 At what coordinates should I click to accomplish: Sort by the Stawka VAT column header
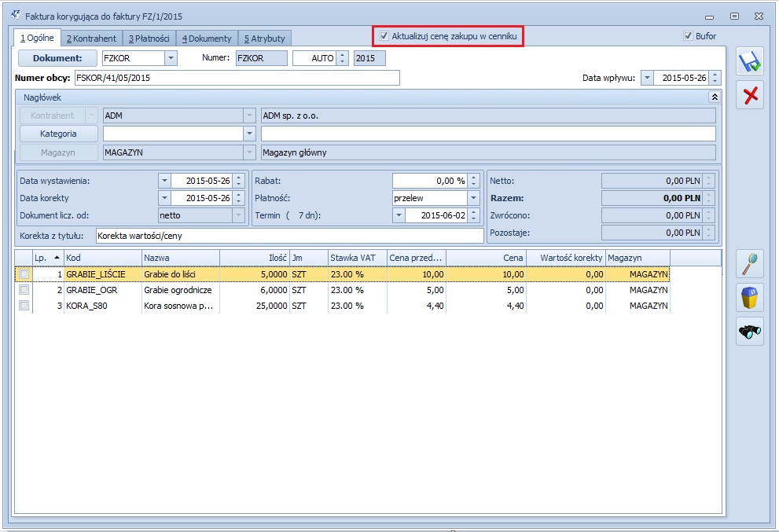tap(358, 258)
